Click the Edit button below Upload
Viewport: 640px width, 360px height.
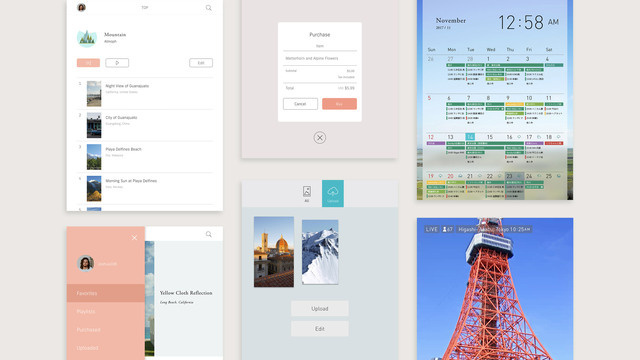pos(320,329)
